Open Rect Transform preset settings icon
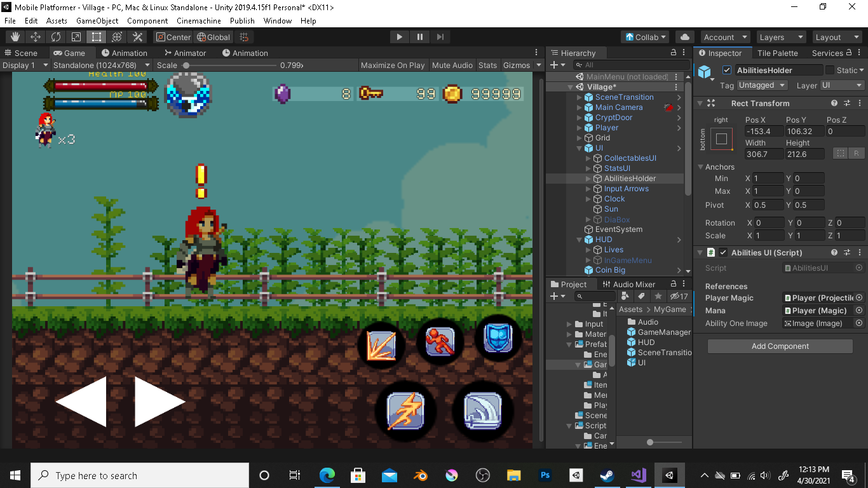This screenshot has height=488, width=868. [x=847, y=103]
